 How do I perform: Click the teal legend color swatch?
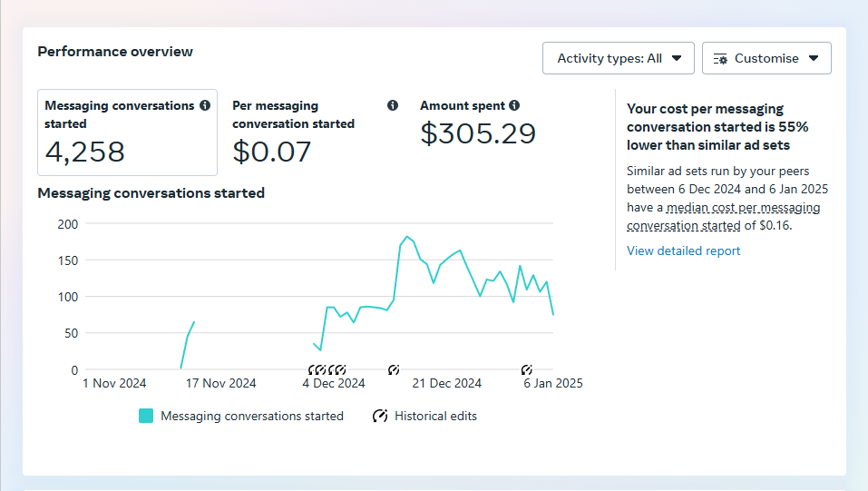(146, 416)
